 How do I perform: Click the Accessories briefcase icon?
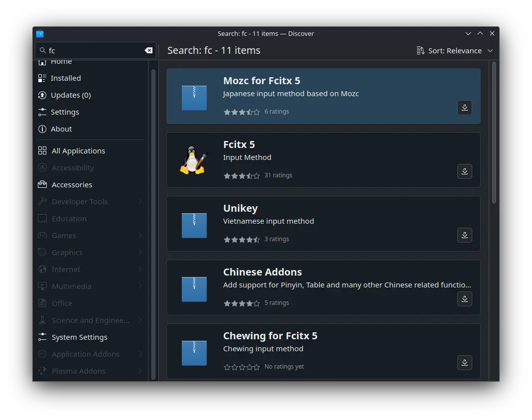point(42,184)
